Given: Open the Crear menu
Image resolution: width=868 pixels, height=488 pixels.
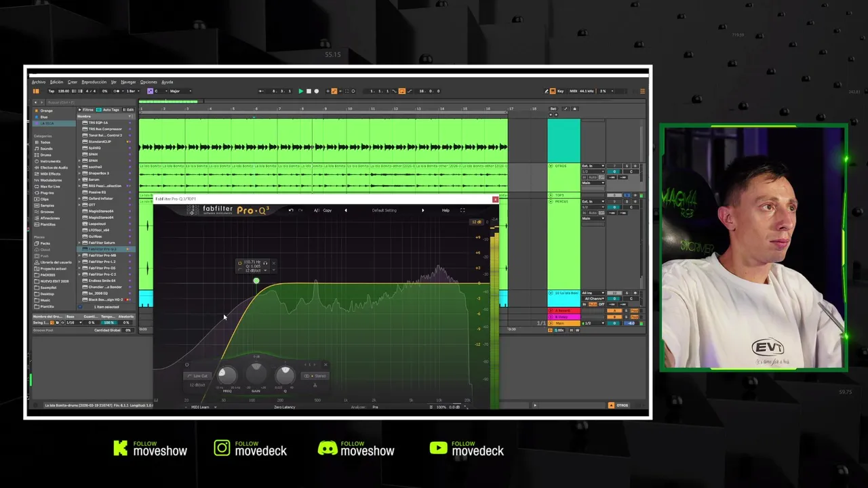Looking at the screenshot, I should (x=72, y=82).
